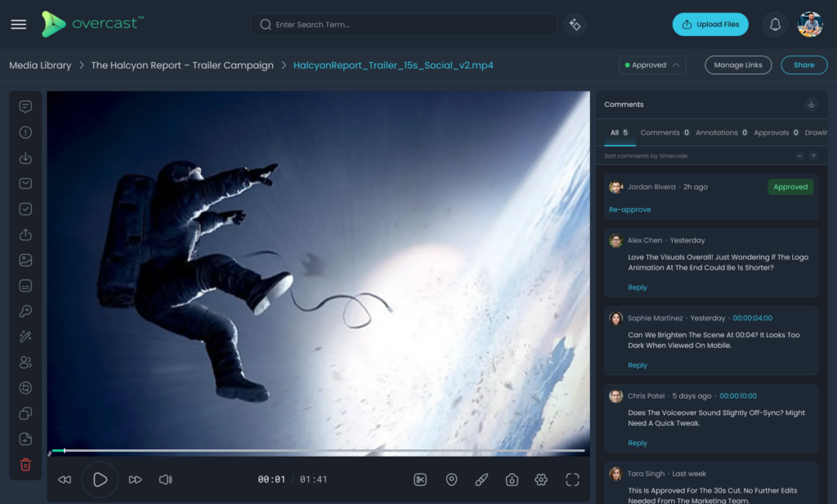This screenshot has height=504, width=837.
Task: Expand the player settings gear menu
Action: click(x=541, y=479)
